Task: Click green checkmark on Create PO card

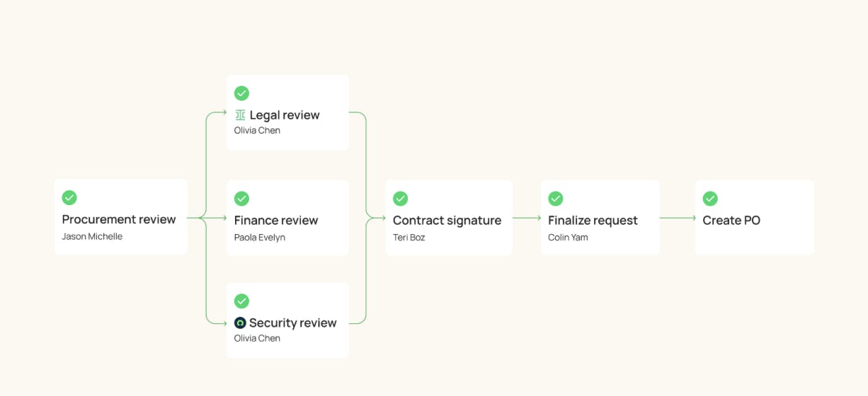Action: click(x=710, y=199)
